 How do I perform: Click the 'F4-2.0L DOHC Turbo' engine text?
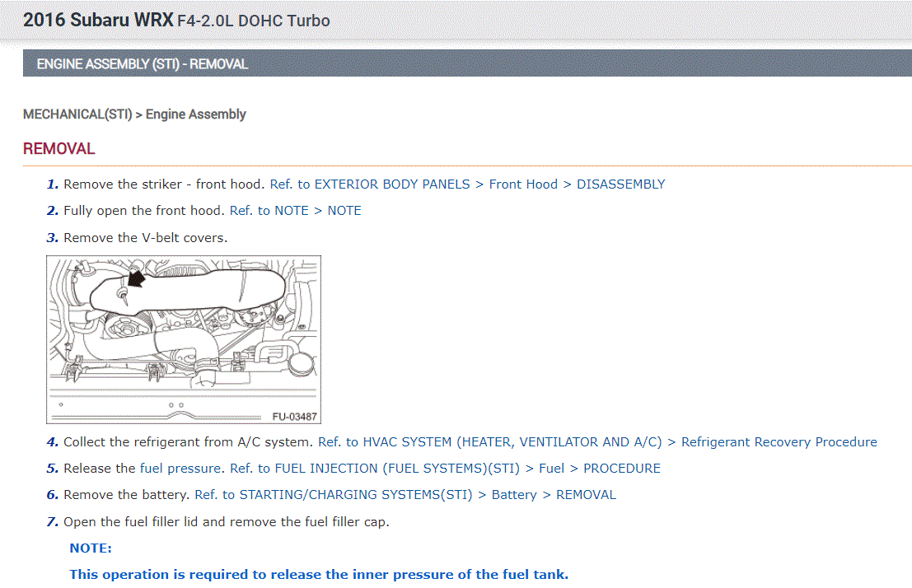[x=254, y=21]
